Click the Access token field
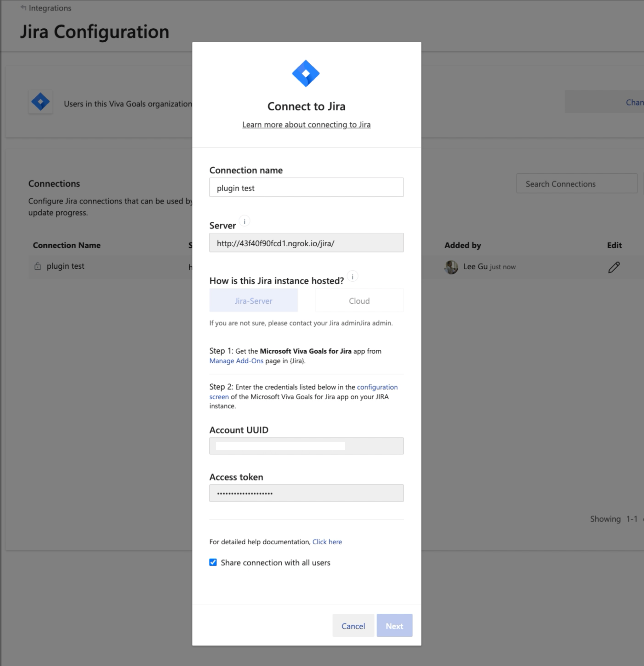The image size is (644, 666). pos(307,493)
